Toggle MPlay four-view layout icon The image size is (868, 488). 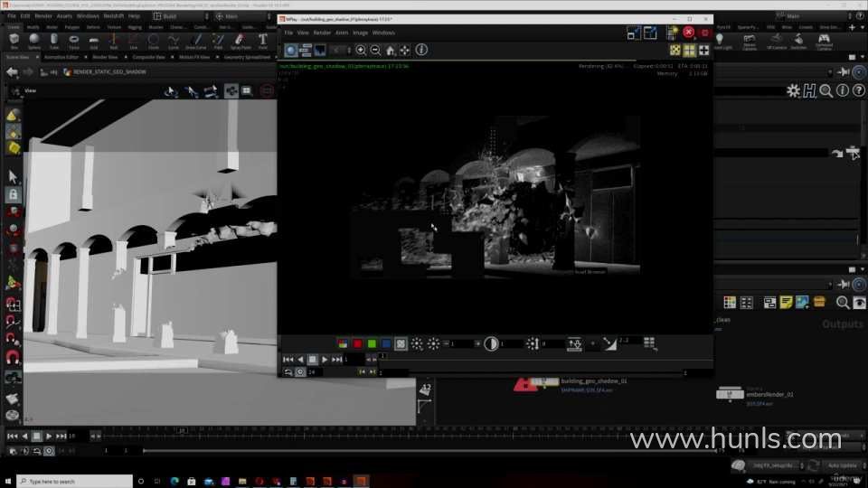(x=689, y=51)
